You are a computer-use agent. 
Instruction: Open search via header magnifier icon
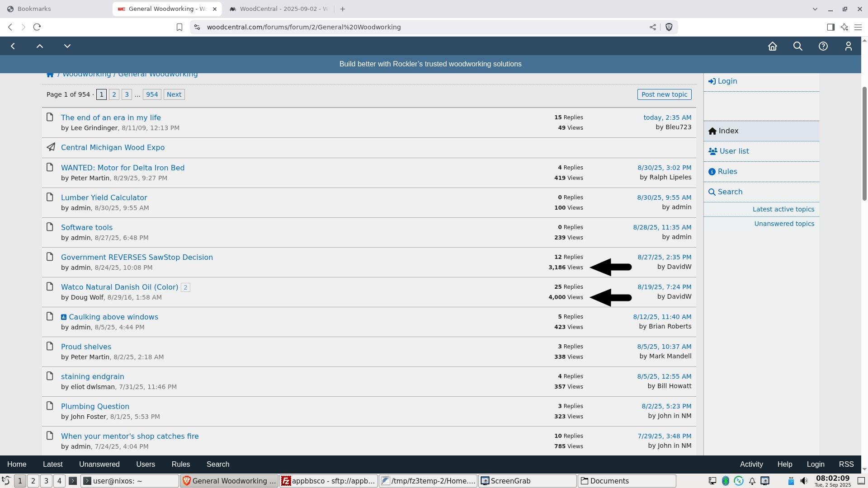pos(798,46)
